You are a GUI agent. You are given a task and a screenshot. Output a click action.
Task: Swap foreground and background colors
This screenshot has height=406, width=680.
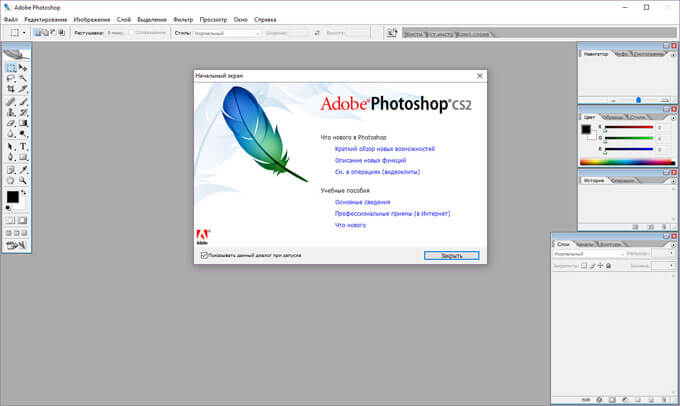click(x=23, y=192)
